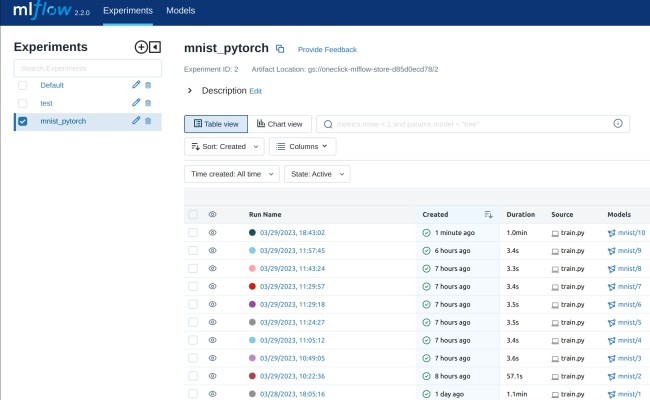The image size is (650, 400).
Task: Click purple color dot of 11:29:18 run
Action: 252,304
